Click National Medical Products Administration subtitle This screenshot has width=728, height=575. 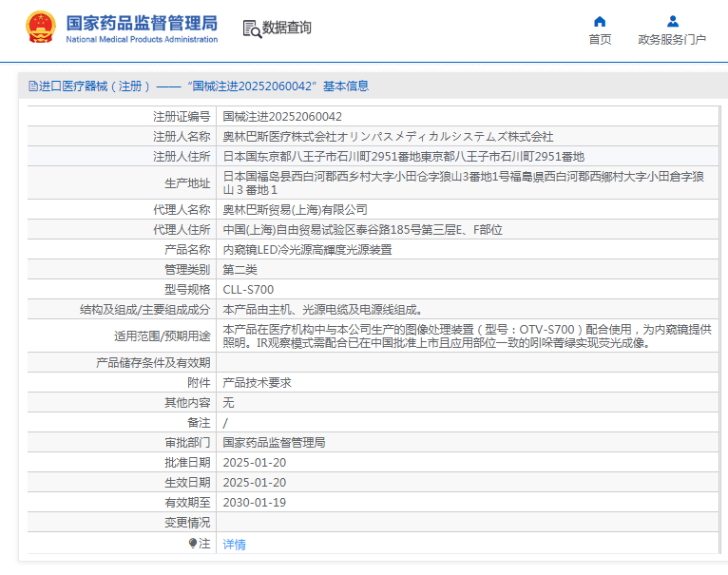142,40
